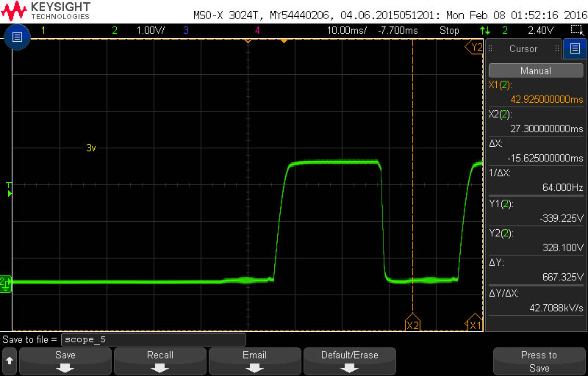The height and width of the screenshot is (376, 588).
Task: Select the X2 cursor handle
Action: [x=412, y=322]
